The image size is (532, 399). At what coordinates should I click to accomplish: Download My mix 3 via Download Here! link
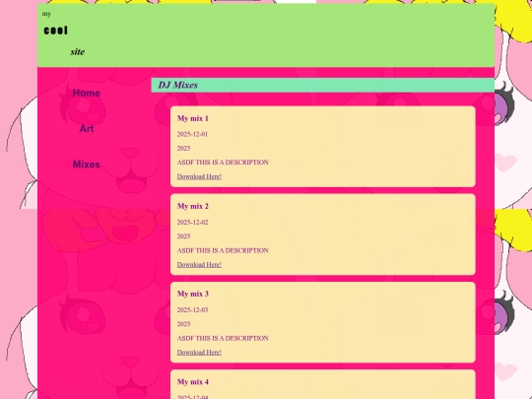tap(199, 352)
